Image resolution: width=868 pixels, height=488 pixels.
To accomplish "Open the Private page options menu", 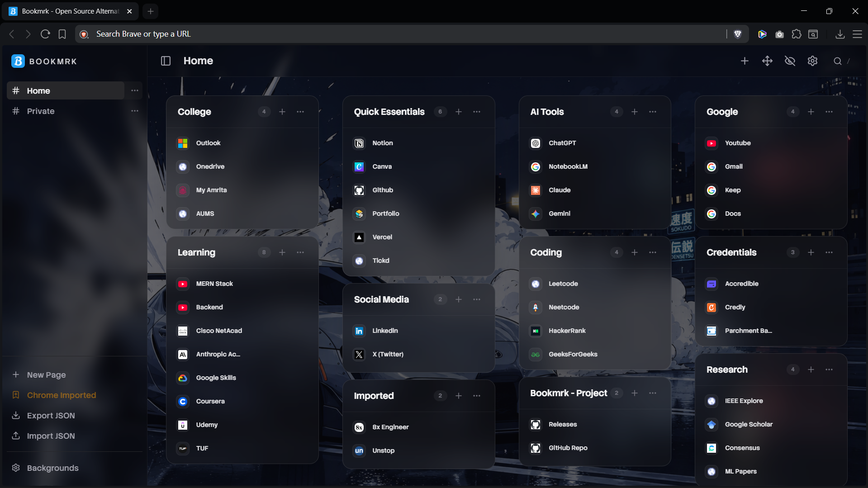I will coord(135,111).
